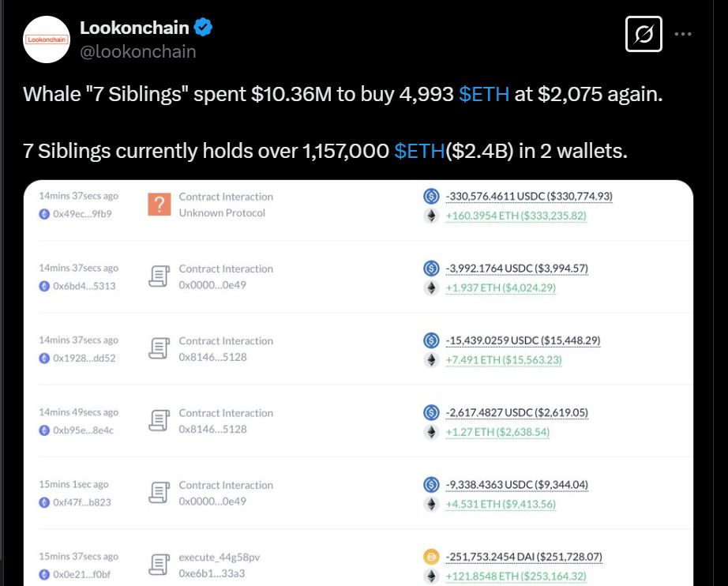This screenshot has height=586, width=728.
Task: Open wallet address 0x49ec...9fb9
Action: tap(82, 213)
